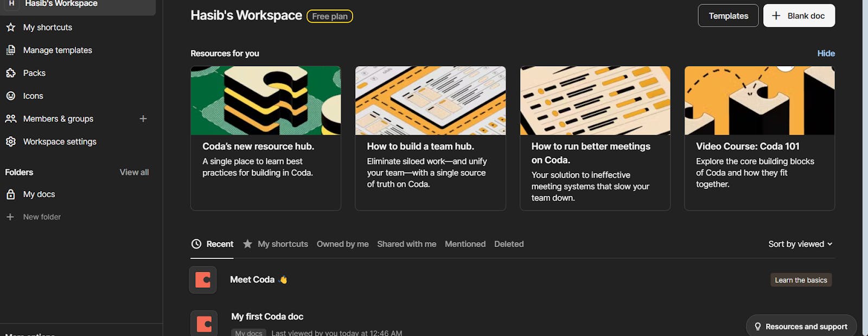The height and width of the screenshot is (336, 868).
Task: Click the Folders section label
Action: point(19,172)
